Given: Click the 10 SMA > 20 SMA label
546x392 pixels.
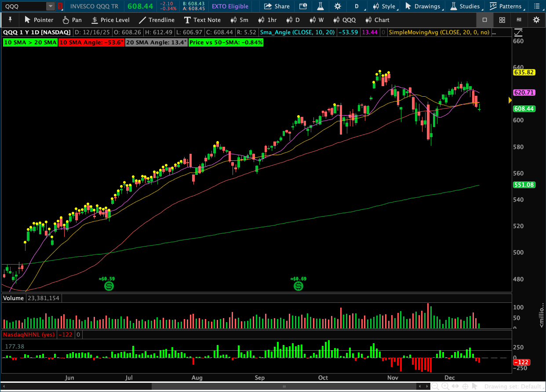Looking at the screenshot, I should pyautogui.click(x=30, y=43).
